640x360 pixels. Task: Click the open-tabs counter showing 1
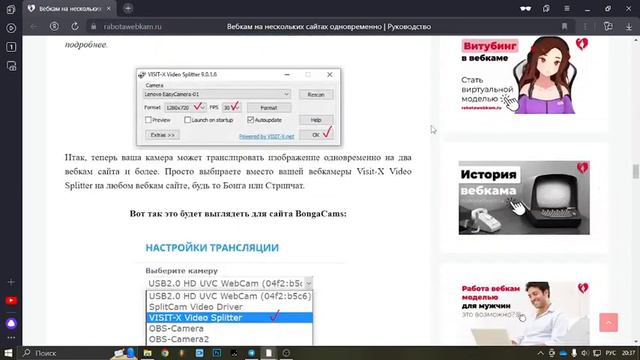click(11, 47)
